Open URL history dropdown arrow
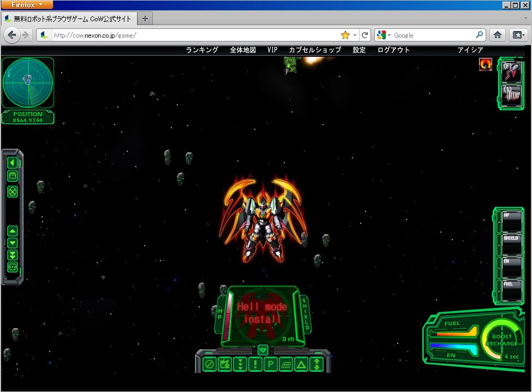 point(355,35)
